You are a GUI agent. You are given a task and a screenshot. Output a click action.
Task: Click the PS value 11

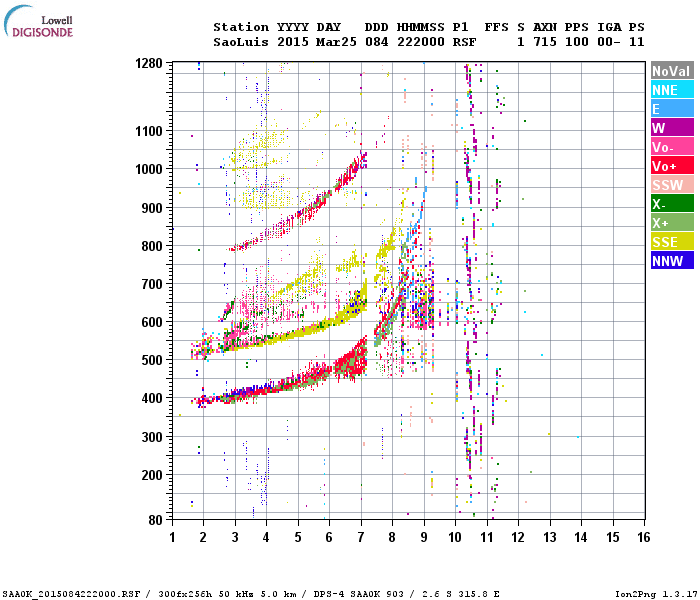(x=636, y=42)
